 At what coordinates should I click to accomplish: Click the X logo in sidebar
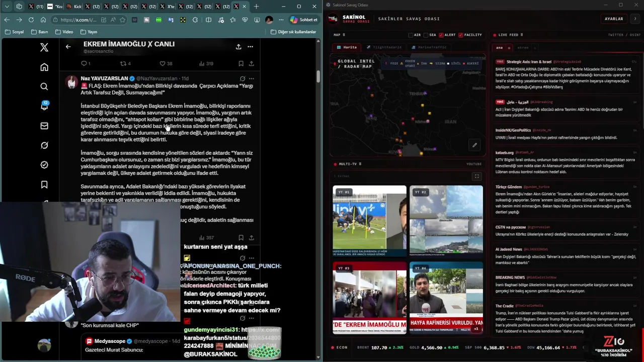44,47
